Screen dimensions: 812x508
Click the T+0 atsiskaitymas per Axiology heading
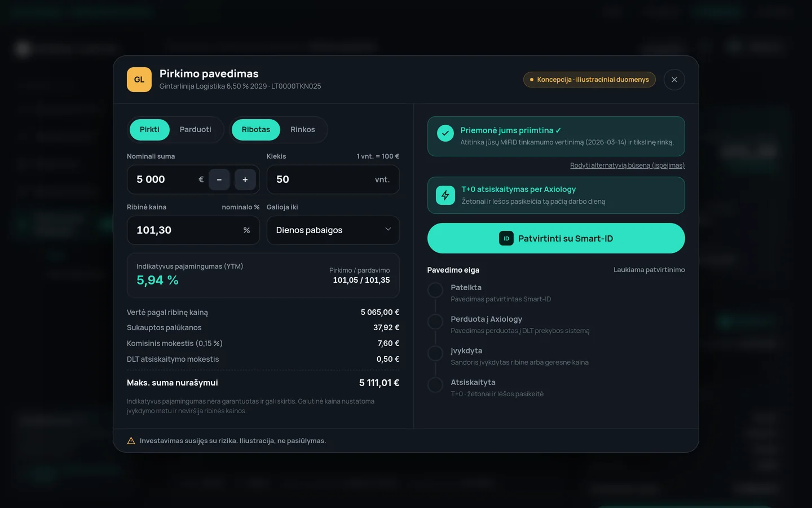click(x=519, y=189)
